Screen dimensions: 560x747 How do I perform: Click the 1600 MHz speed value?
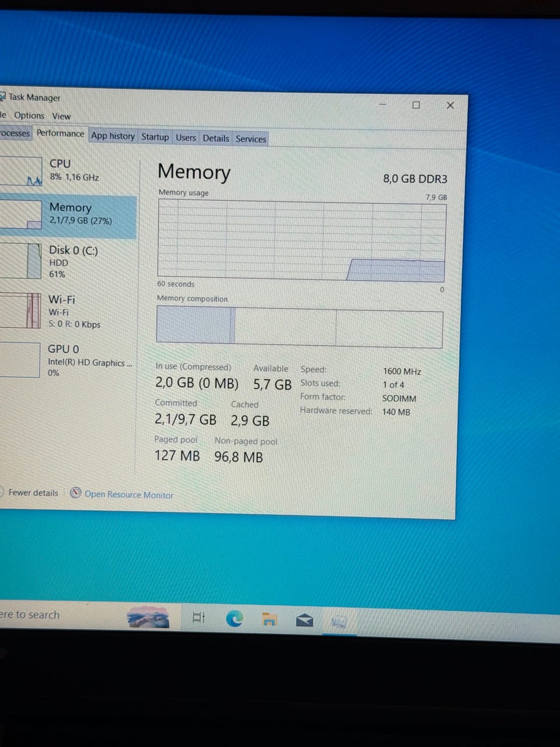click(x=402, y=371)
